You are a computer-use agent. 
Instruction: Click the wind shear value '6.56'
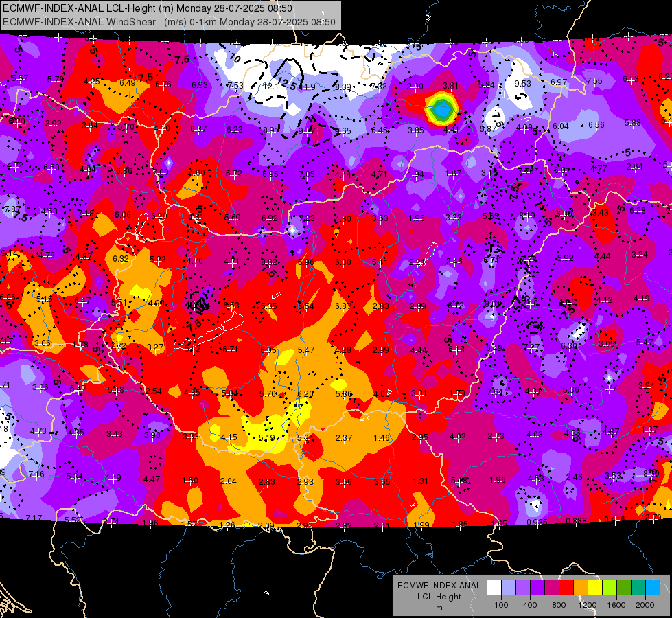596,125
